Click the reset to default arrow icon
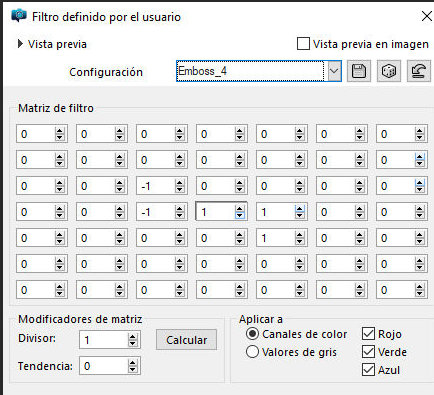This screenshot has height=395, width=434. pyautogui.click(x=419, y=71)
